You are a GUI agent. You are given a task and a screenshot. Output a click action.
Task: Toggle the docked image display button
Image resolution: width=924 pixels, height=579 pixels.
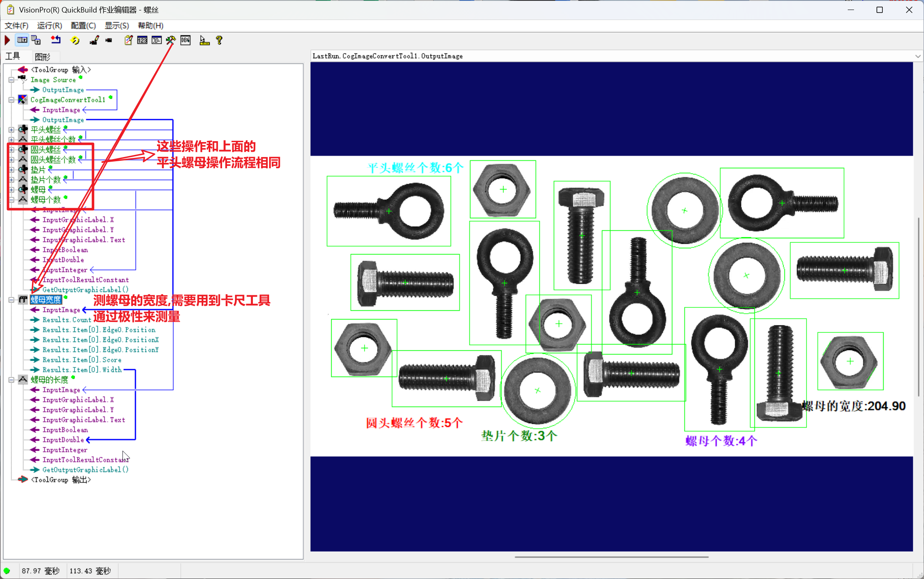coord(22,40)
